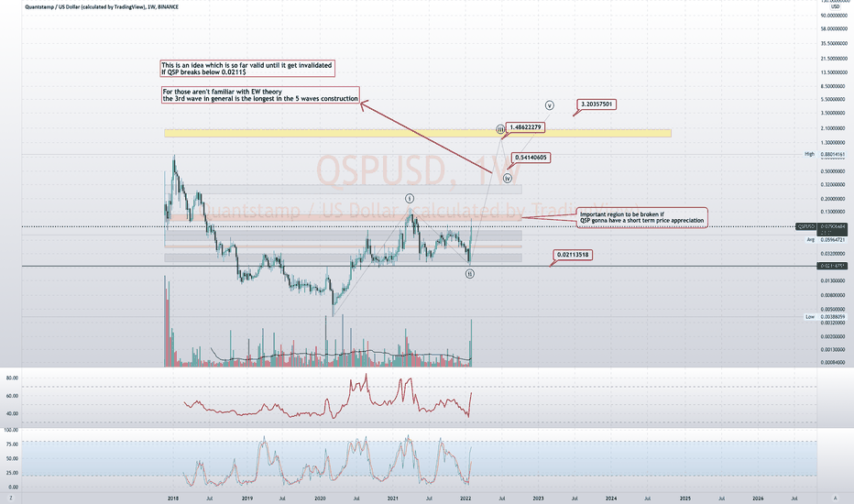
Task: Click the circled wave (i) label
Action: 410,199
